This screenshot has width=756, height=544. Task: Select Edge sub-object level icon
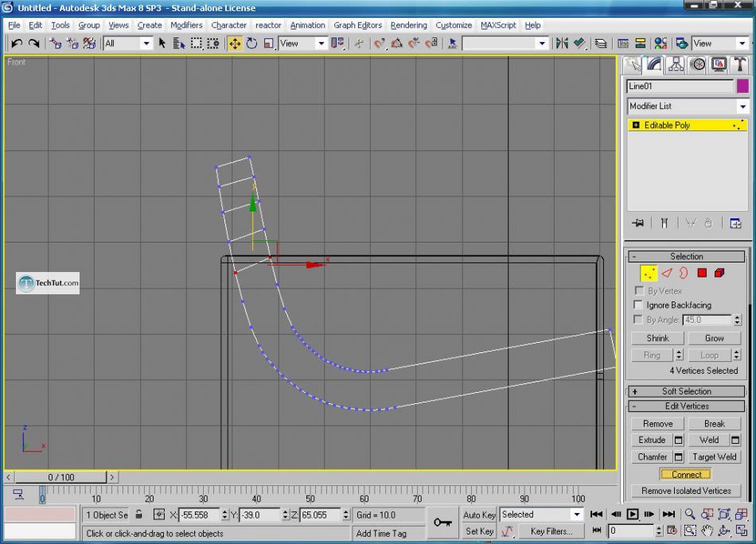667,274
